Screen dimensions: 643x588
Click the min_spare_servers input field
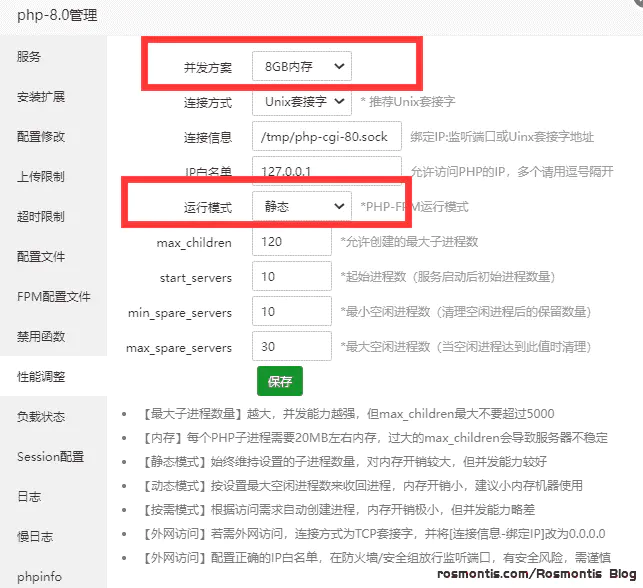pos(292,312)
